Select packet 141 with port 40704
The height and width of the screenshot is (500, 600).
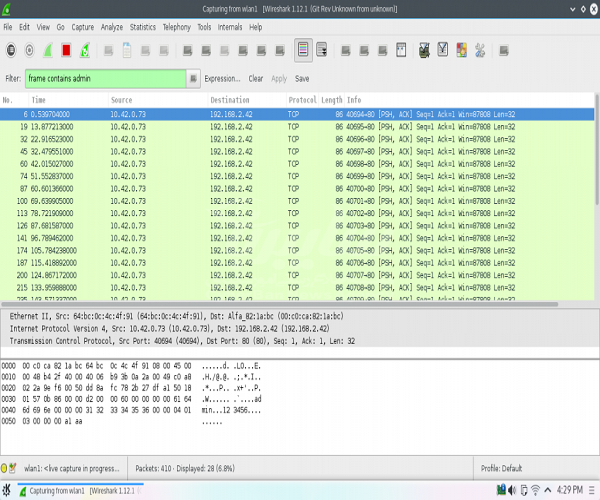(297, 238)
